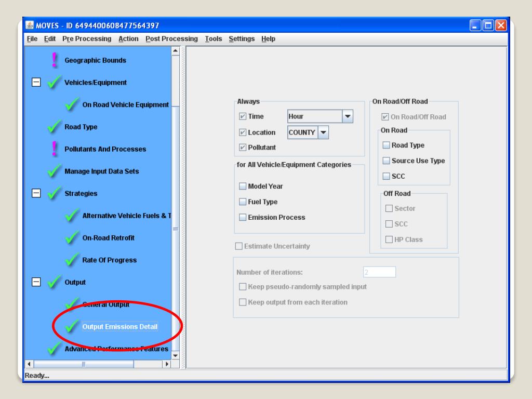Viewport: 532px width, 399px height.
Task: Open the Settings menu
Action: click(242, 38)
